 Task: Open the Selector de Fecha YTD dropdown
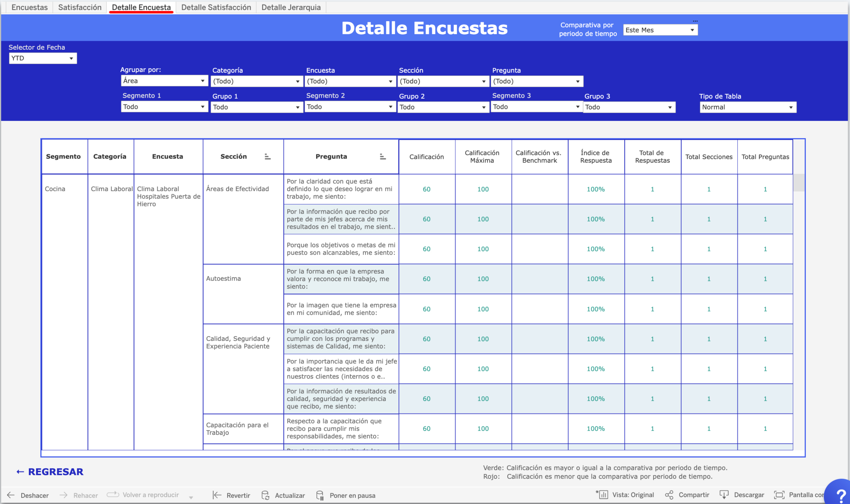click(43, 58)
